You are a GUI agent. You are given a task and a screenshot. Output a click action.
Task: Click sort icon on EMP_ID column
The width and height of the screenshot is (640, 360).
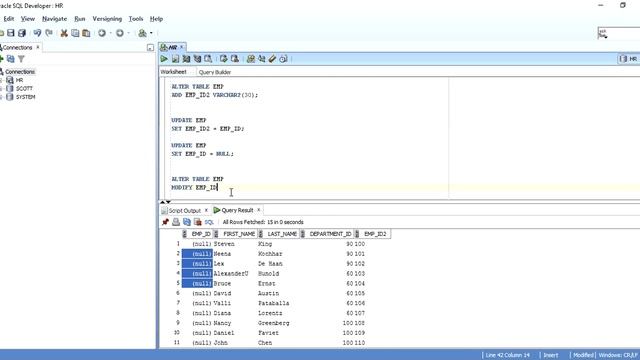click(x=184, y=234)
